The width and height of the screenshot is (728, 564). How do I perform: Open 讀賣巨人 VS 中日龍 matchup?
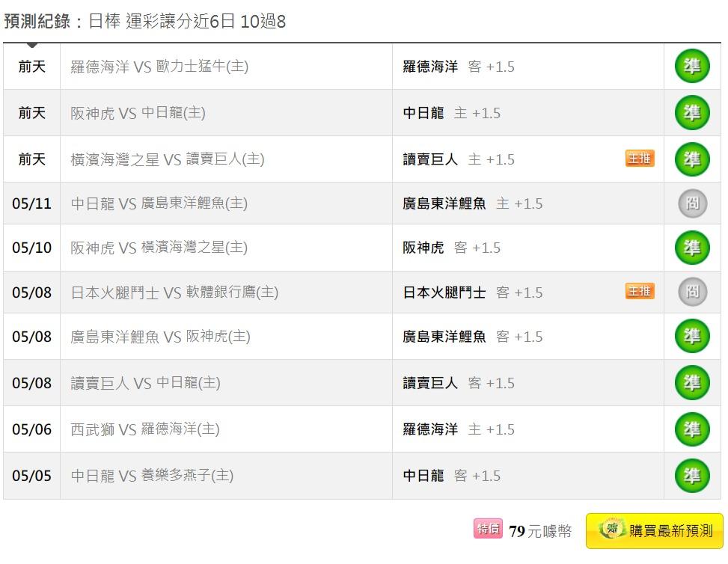[x=145, y=383]
